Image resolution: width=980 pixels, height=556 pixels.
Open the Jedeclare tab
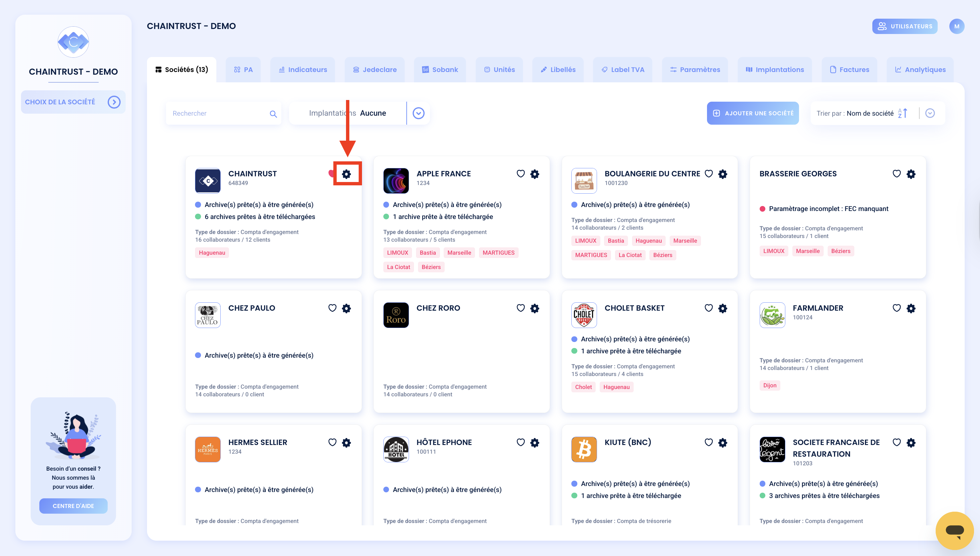[375, 69]
